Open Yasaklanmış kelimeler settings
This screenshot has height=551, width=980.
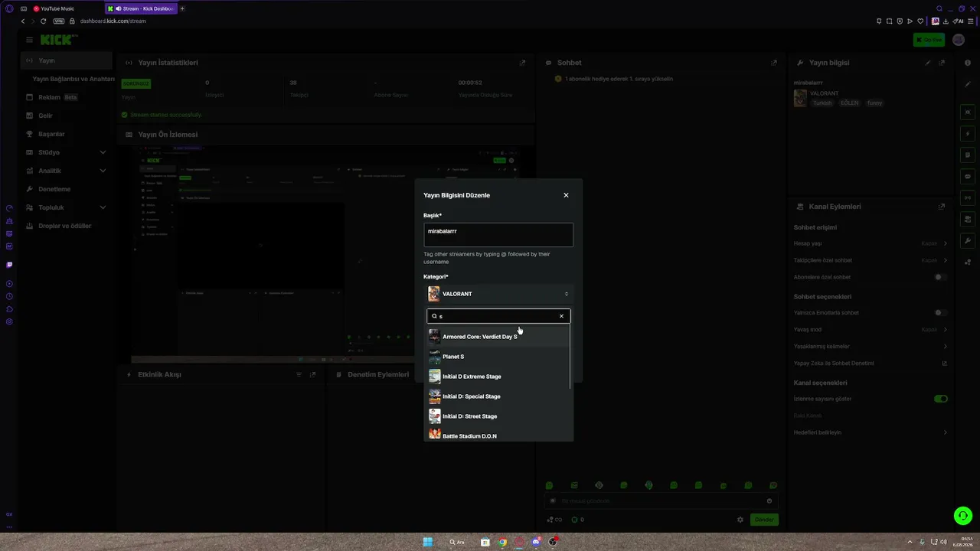871,347
